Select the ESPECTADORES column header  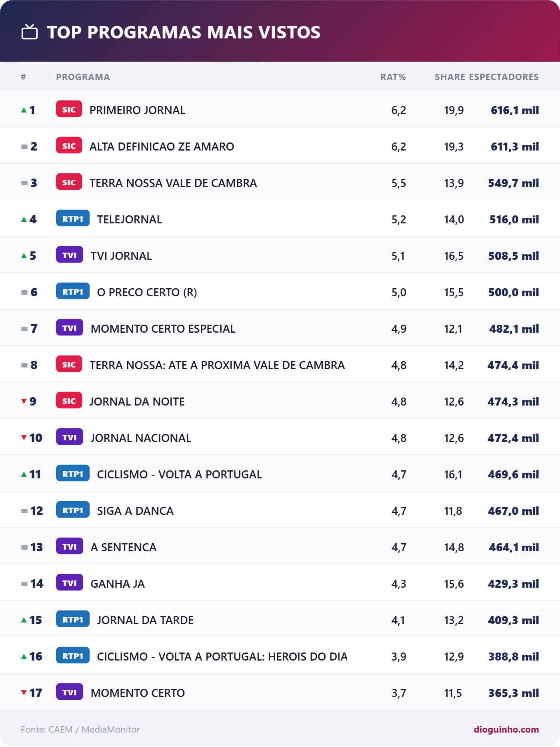pyautogui.click(x=504, y=77)
